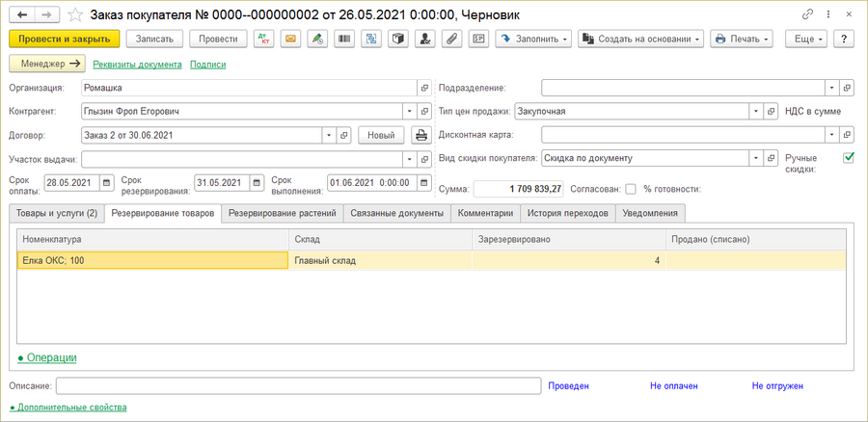This screenshot has height=422, width=868.
Task: Open the Печать dropdown menu
Action: point(742,40)
